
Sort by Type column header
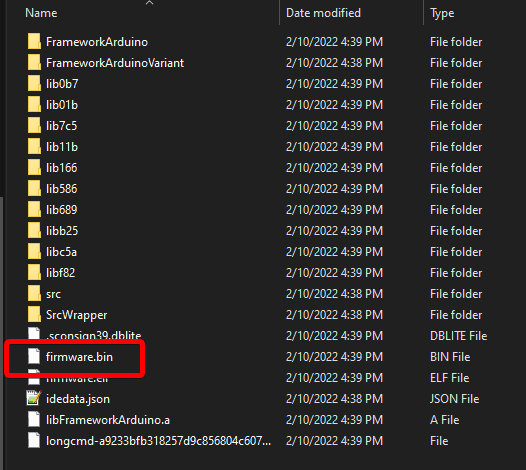pyautogui.click(x=442, y=13)
